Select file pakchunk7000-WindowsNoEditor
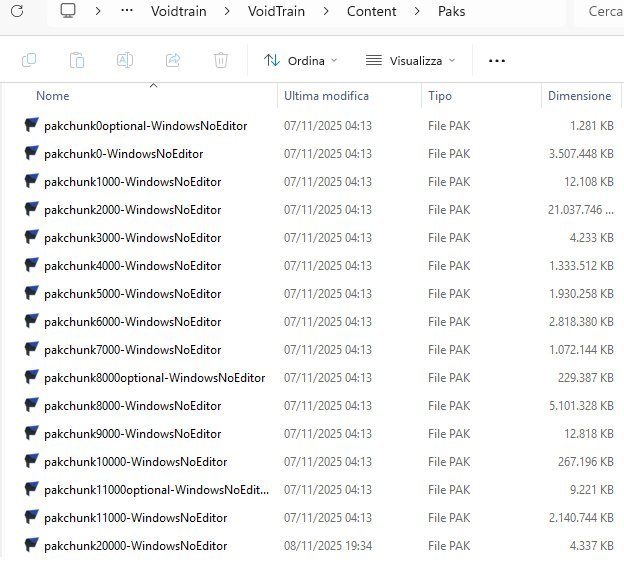 point(133,349)
